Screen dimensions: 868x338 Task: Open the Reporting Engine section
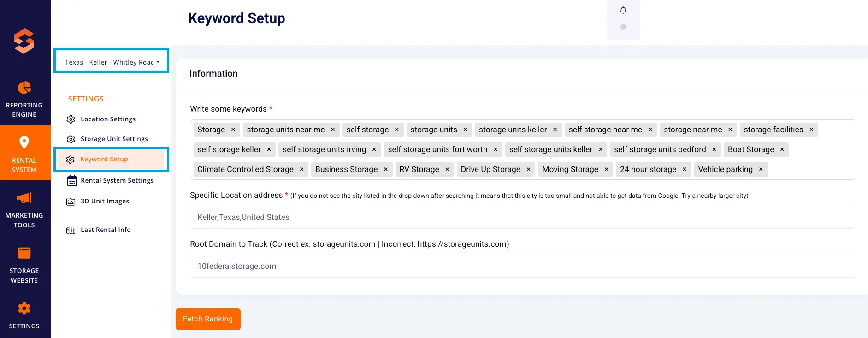[x=24, y=99]
